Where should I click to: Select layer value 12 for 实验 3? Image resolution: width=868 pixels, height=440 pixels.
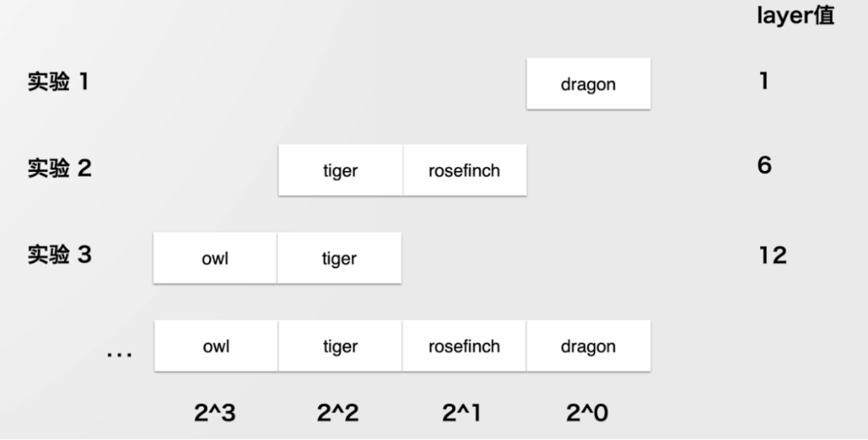click(772, 256)
